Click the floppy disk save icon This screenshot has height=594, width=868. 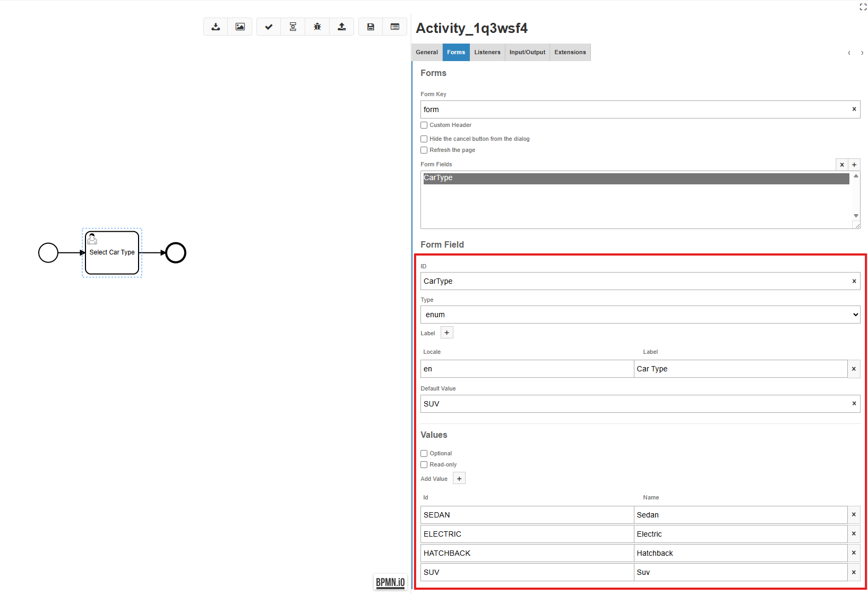371,27
